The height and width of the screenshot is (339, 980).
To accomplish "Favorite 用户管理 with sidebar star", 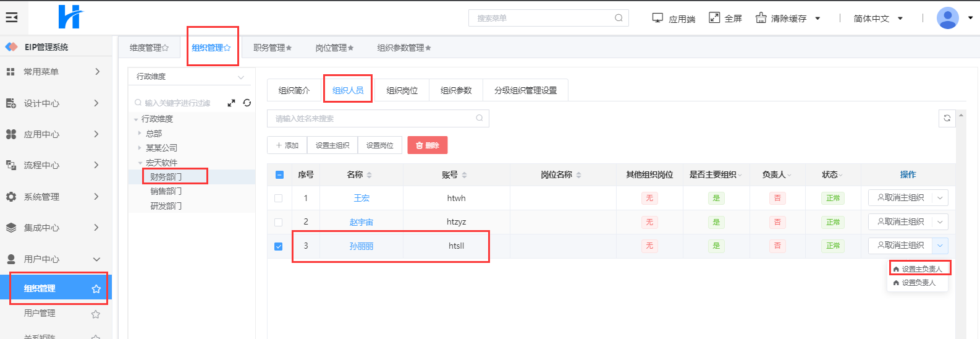I will (96, 314).
